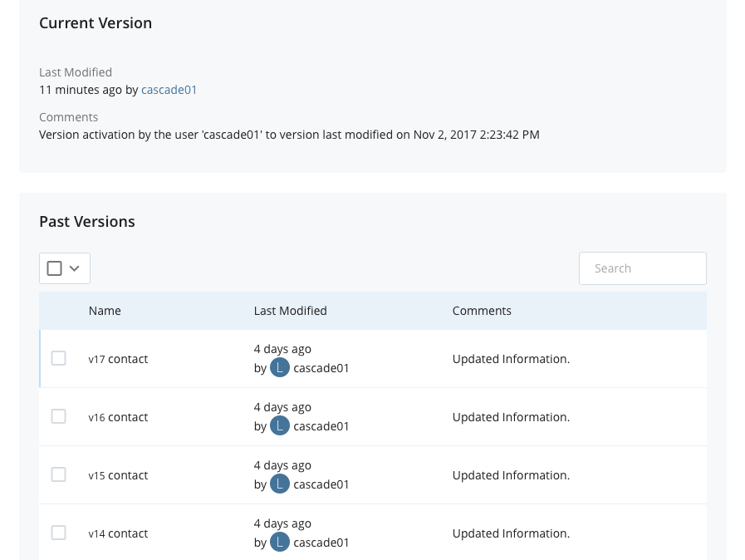745x560 pixels.
Task: Click the Comments column header
Action: coord(482,311)
